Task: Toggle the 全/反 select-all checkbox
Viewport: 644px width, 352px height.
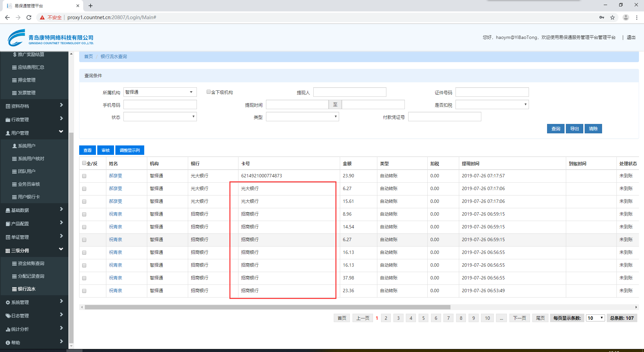Action: coord(84,163)
